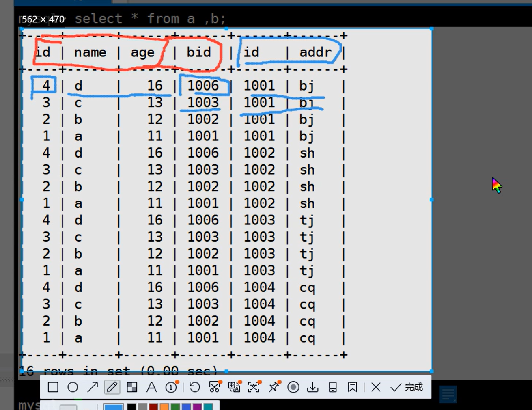Send the screenshot to phone
532x410 pixels.
point(333,387)
